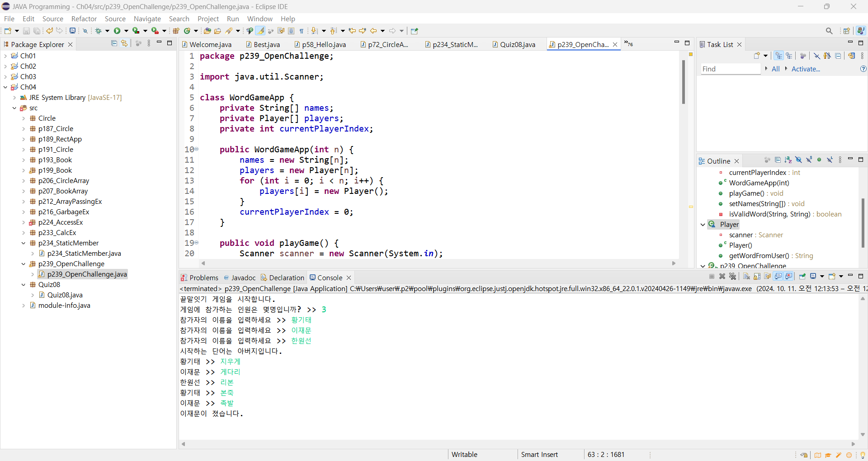Expand the JRE System Library node

tap(14, 98)
